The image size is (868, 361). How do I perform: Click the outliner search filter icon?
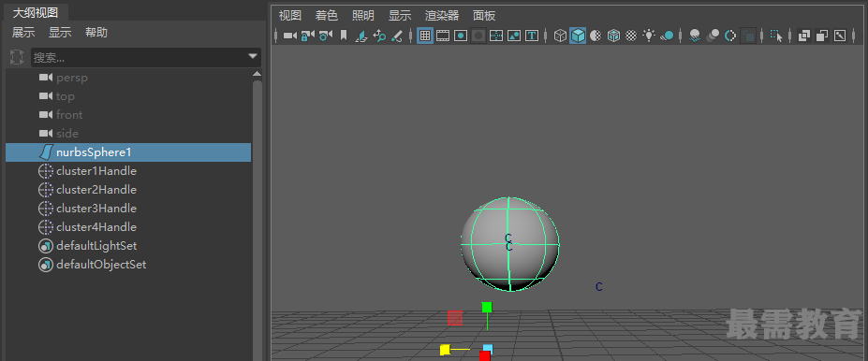tap(17, 57)
